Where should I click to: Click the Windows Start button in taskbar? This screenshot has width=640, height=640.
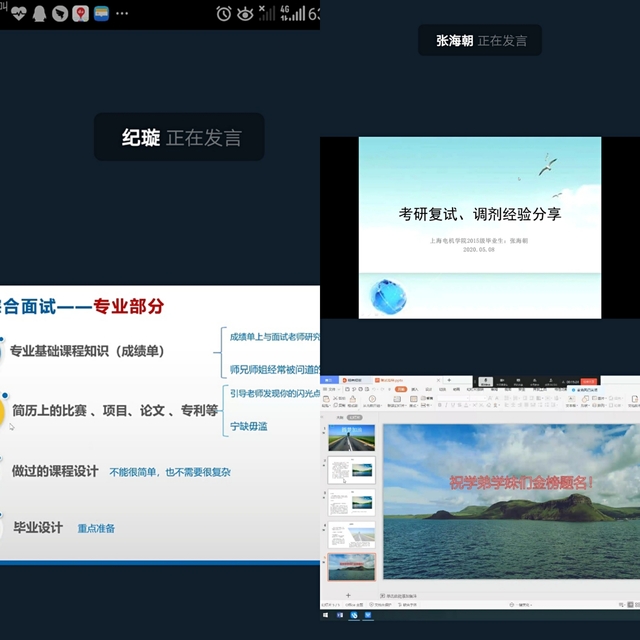327,615
